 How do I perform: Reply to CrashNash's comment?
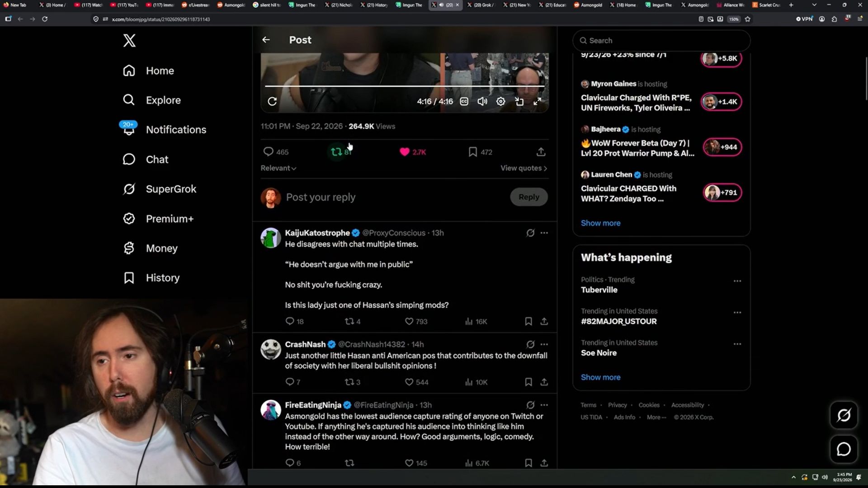[290, 382]
